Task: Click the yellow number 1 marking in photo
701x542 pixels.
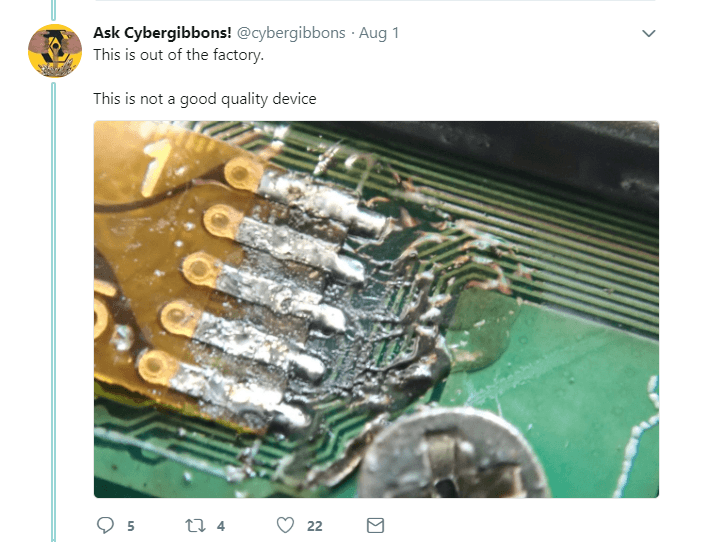Action: coord(156,166)
